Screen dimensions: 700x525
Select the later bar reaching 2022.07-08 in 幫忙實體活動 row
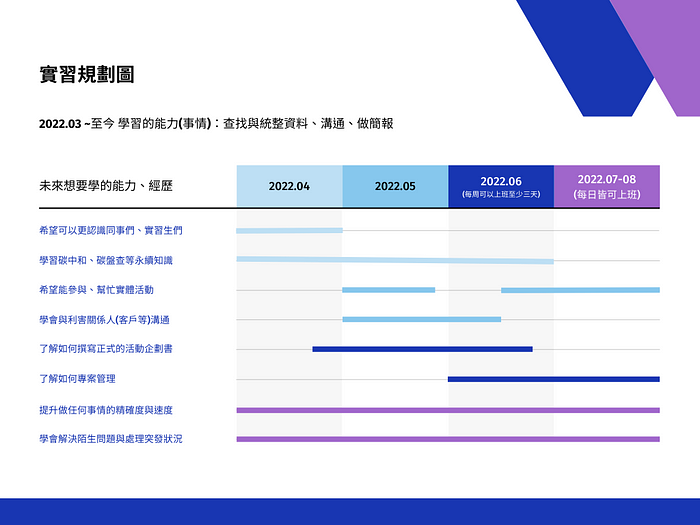(x=580, y=290)
